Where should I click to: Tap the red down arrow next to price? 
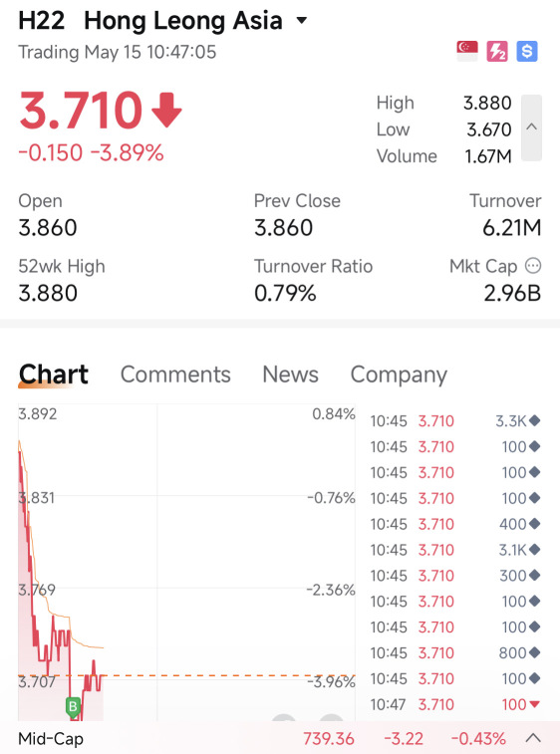coord(166,111)
